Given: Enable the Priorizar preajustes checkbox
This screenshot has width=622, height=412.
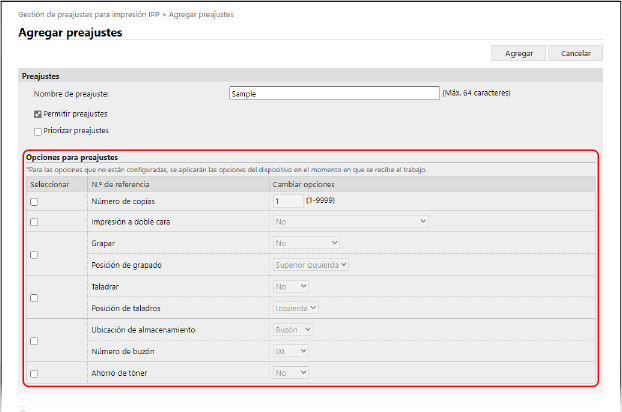Looking at the screenshot, I should tap(38, 130).
